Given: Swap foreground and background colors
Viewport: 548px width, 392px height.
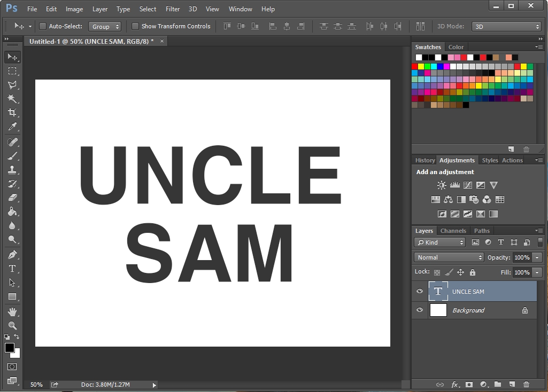Looking at the screenshot, I should [17, 336].
